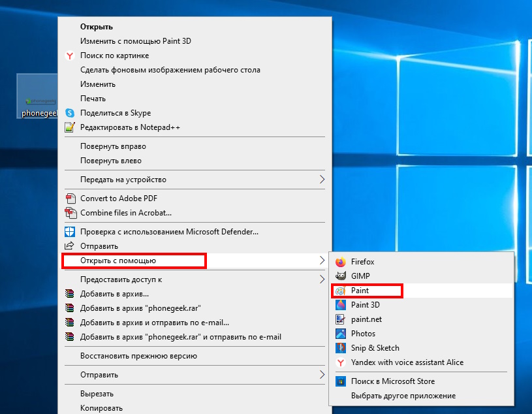Expand the Передать на устройство submenu arrow
The image size is (532, 414).
322,180
